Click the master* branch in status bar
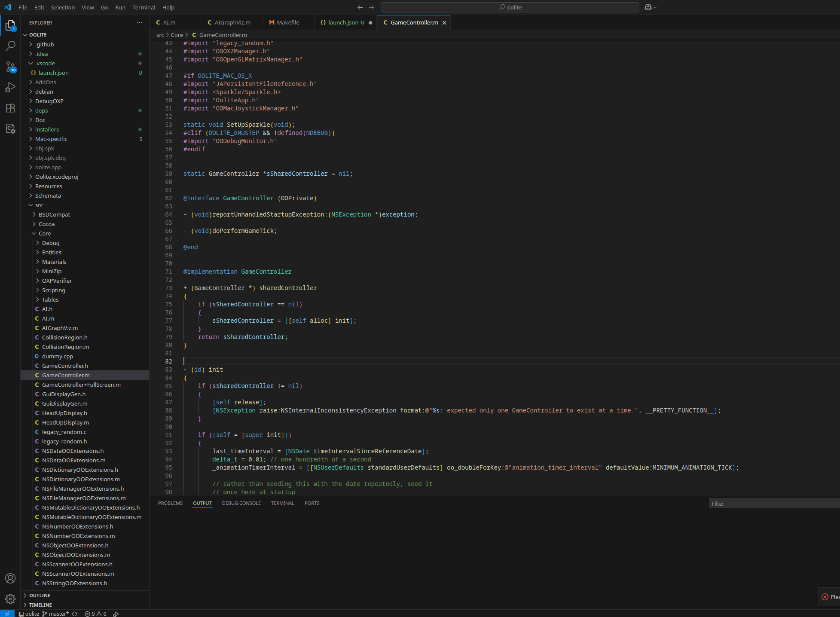 [x=58, y=614]
